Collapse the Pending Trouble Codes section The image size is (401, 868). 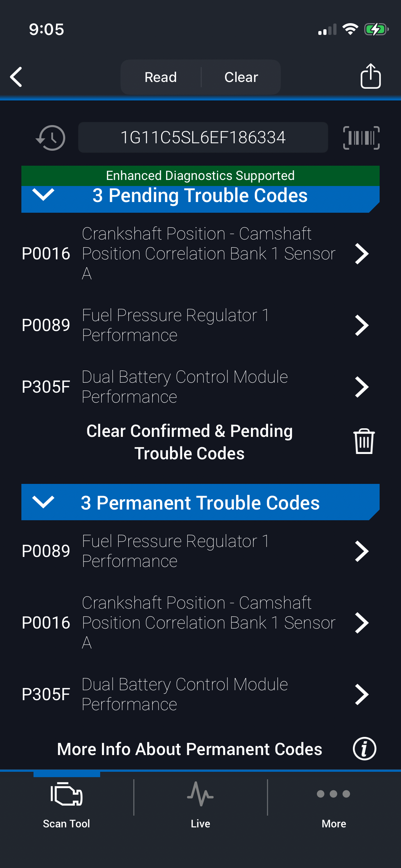[x=43, y=195]
